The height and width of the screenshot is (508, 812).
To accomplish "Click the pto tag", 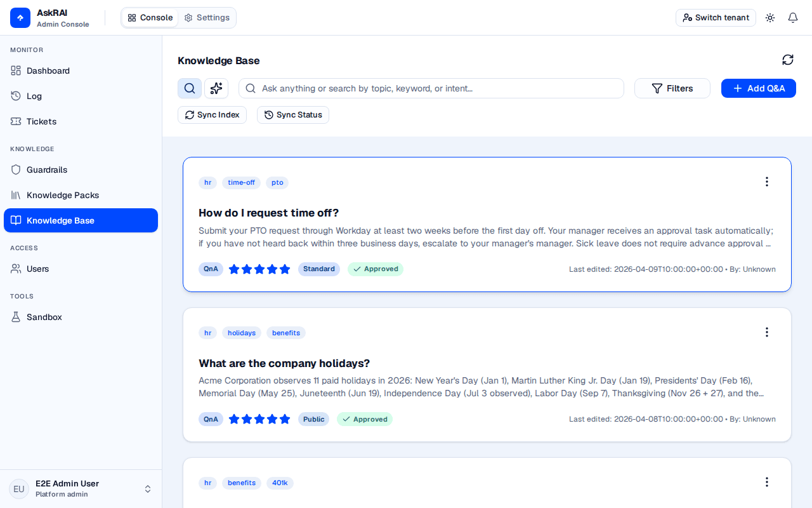I will (277, 182).
